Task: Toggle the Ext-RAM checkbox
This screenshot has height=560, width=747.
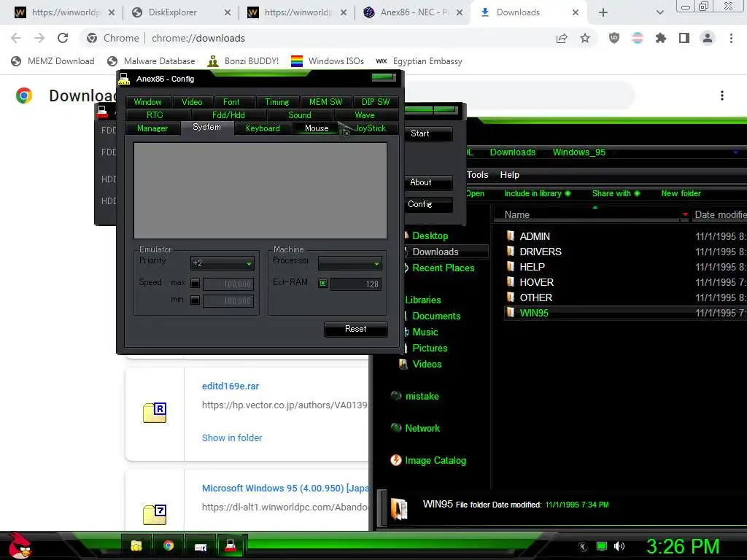Action: 323,284
